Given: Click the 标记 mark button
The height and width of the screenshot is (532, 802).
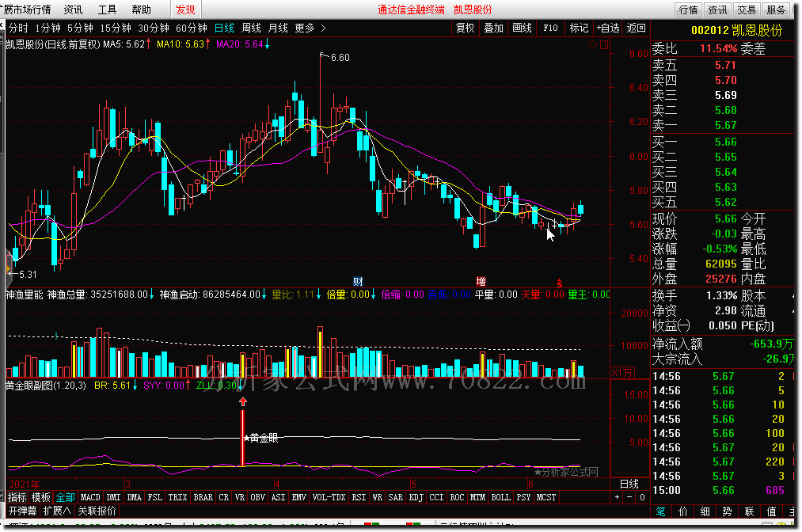Looking at the screenshot, I should tap(579, 28).
